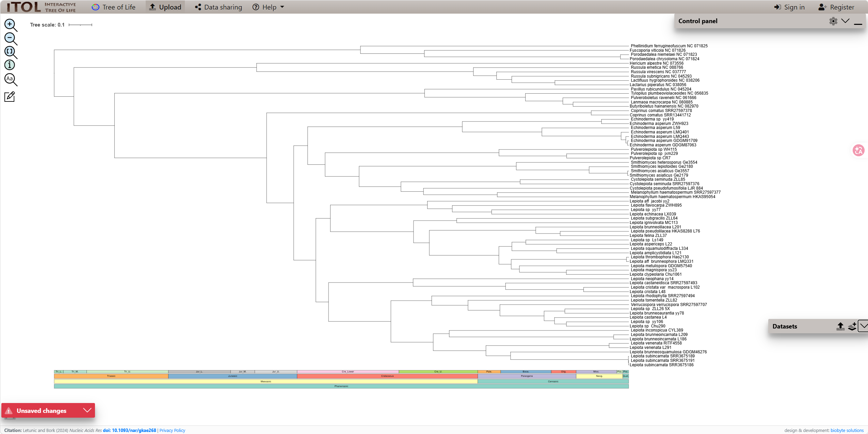Click the Cenozoic era bar
Screen dimensions: 868x434
[553, 381]
